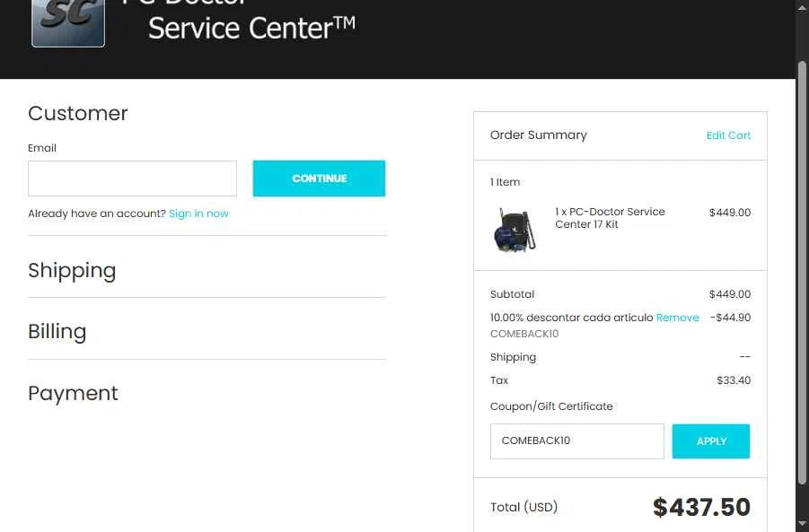Click the Order Summary heading

click(539, 135)
